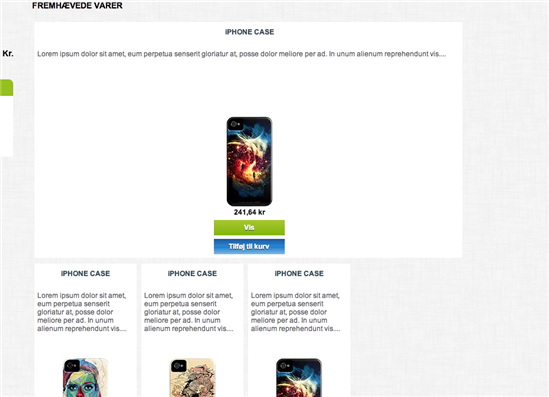This screenshot has width=549, height=397.
Task: Click the first small card's description text
Action: click(x=82, y=312)
